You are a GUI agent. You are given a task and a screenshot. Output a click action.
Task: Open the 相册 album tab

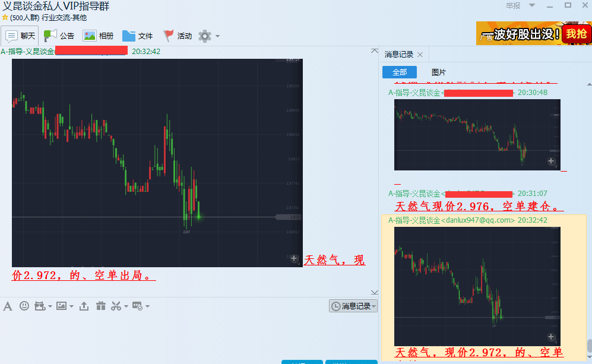click(x=98, y=36)
